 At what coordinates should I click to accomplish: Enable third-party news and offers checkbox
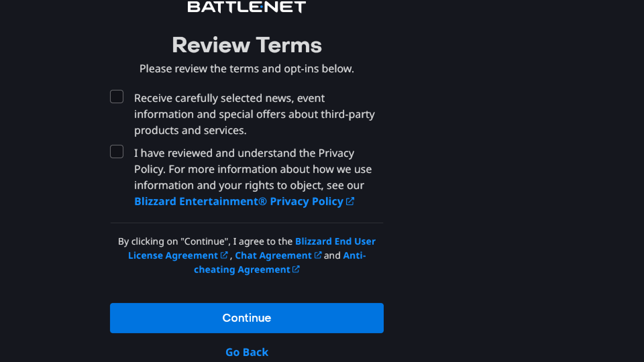click(x=117, y=97)
